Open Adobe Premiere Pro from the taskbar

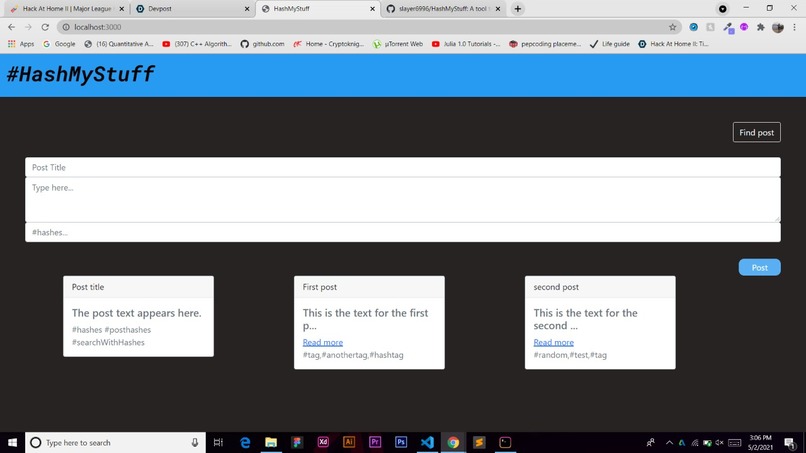point(375,442)
